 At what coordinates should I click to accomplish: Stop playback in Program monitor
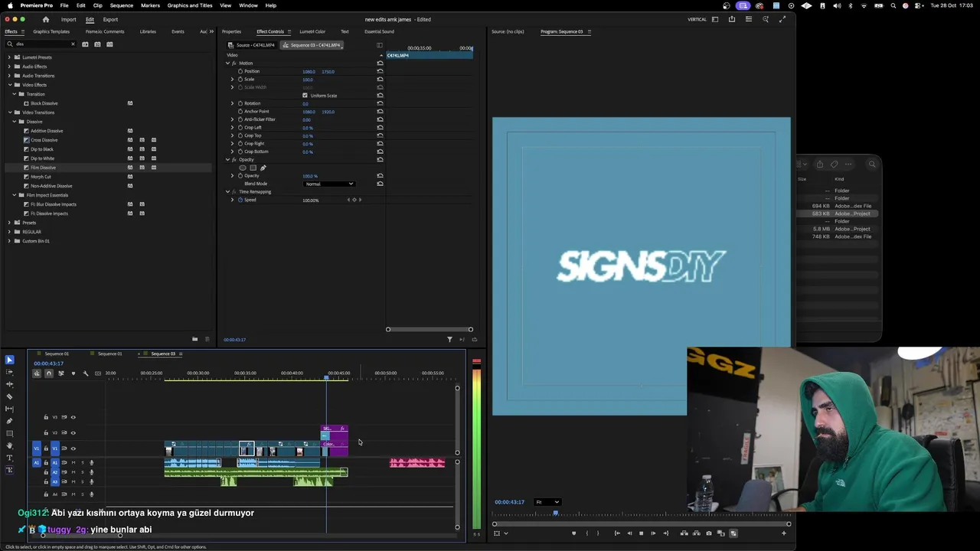pos(641,533)
